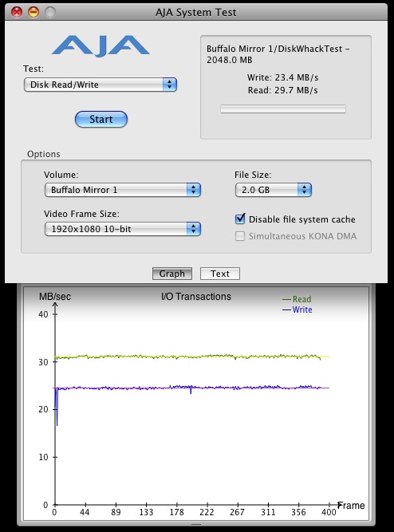Click the green Read line in graph
Image resolution: width=394 pixels, height=532 pixels.
point(187,357)
